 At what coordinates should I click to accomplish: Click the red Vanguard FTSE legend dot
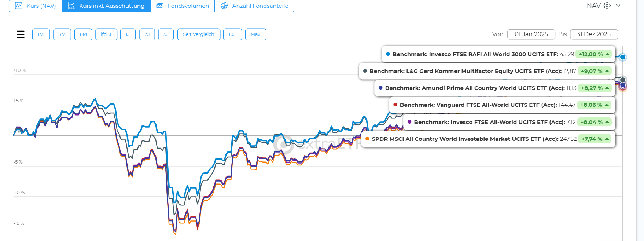tap(395, 105)
